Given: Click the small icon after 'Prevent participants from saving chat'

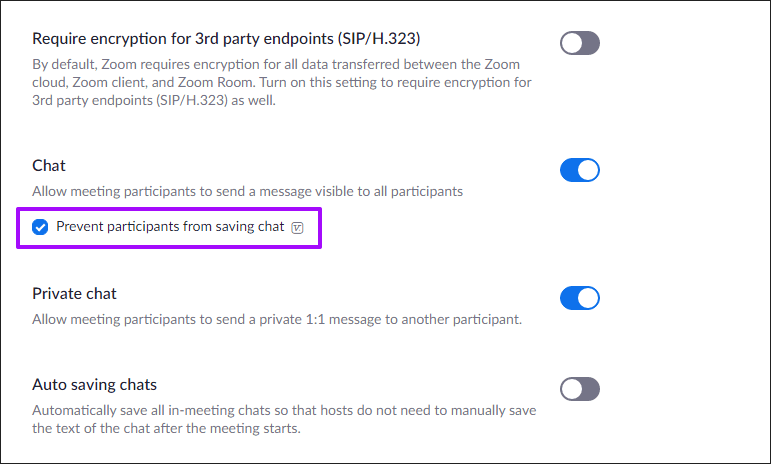Looking at the screenshot, I should pyautogui.click(x=297, y=228).
